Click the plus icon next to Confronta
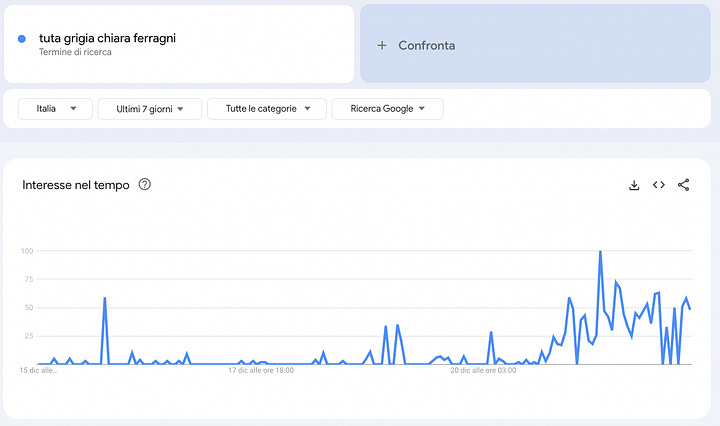Image resolution: width=720 pixels, height=426 pixels. (382, 45)
